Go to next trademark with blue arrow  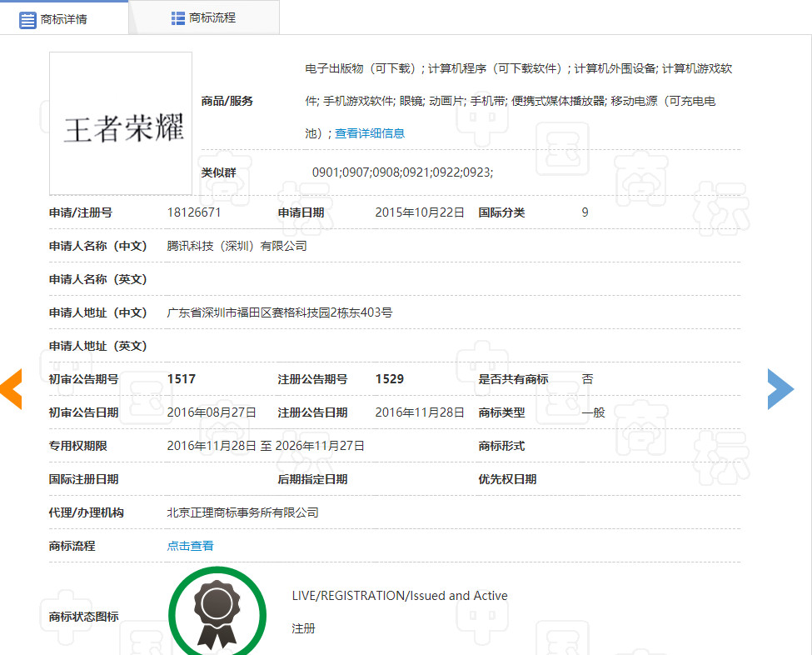pos(780,389)
